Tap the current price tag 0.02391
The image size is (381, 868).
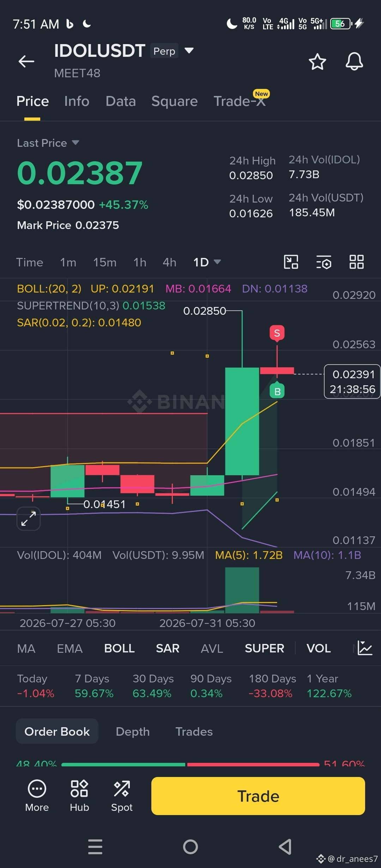click(352, 381)
